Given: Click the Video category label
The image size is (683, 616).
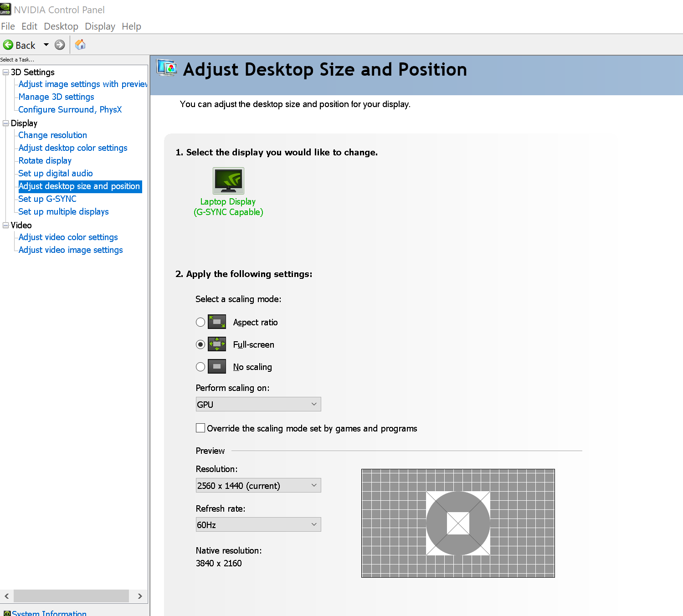Looking at the screenshot, I should tap(21, 225).
